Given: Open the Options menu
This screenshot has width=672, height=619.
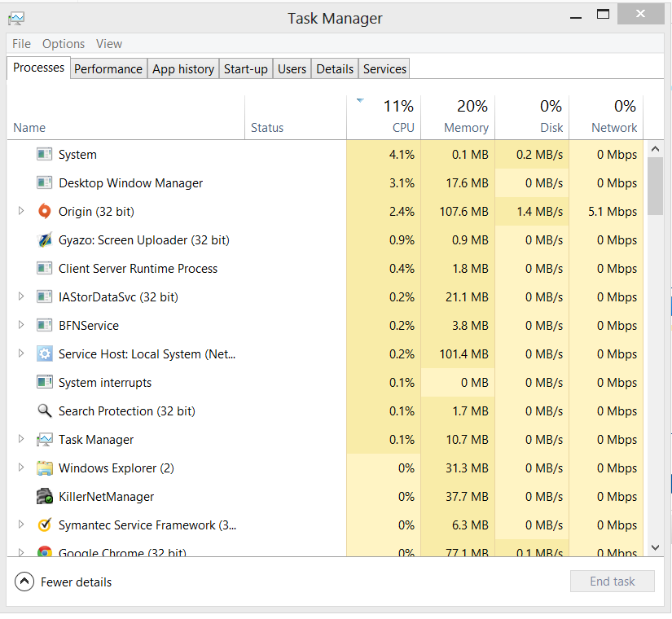Looking at the screenshot, I should click(x=64, y=44).
